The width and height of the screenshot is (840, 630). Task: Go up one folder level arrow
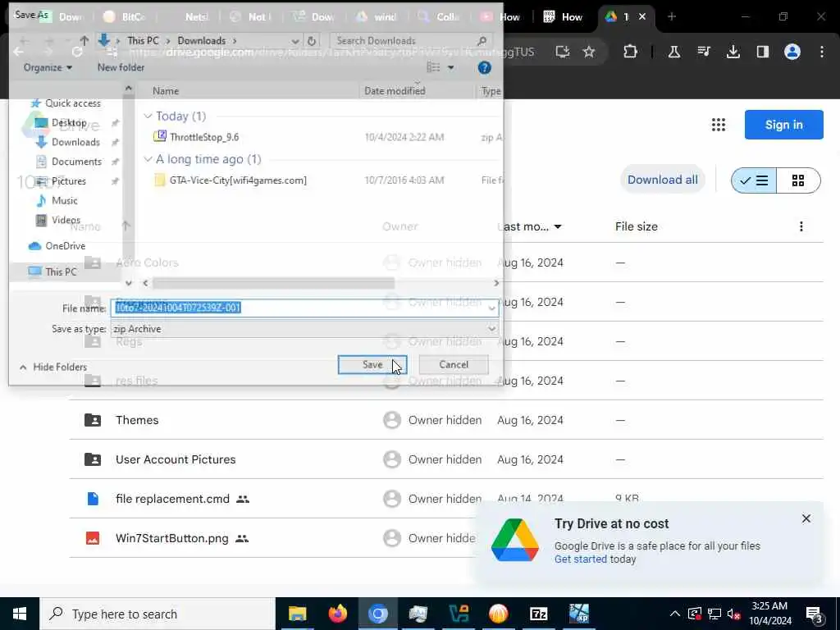(x=84, y=41)
